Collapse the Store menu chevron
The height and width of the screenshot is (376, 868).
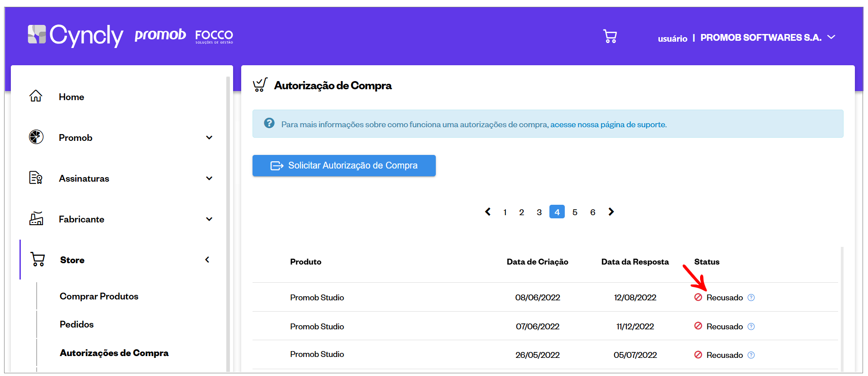(x=207, y=260)
